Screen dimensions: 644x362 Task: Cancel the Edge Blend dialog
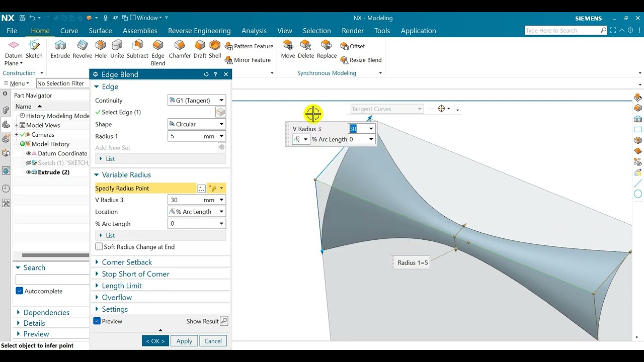coord(213,341)
